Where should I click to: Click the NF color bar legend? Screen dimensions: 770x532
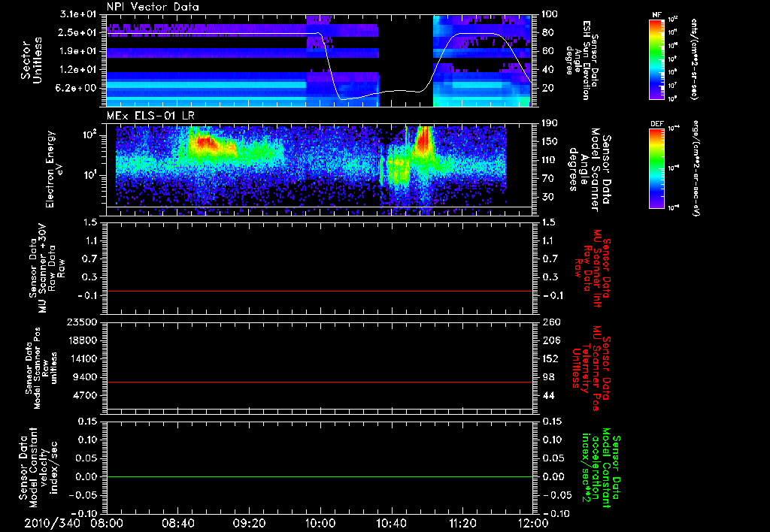click(x=659, y=60)
